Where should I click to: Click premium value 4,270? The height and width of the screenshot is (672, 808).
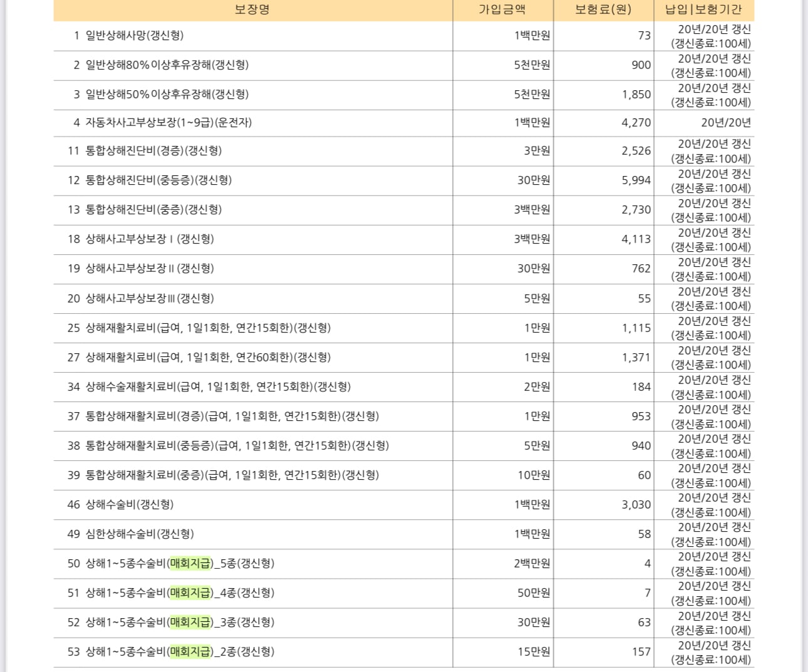[x=636, y=123]
